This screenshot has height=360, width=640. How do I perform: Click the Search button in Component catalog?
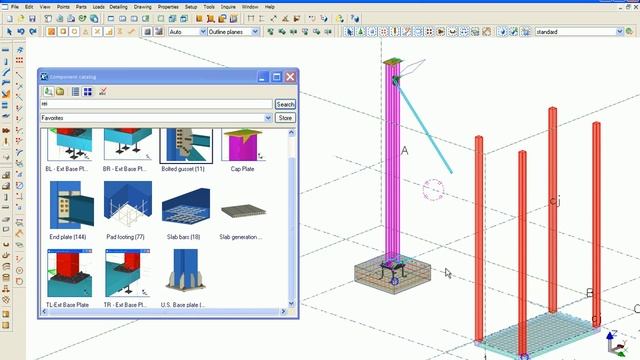point(285,104)
